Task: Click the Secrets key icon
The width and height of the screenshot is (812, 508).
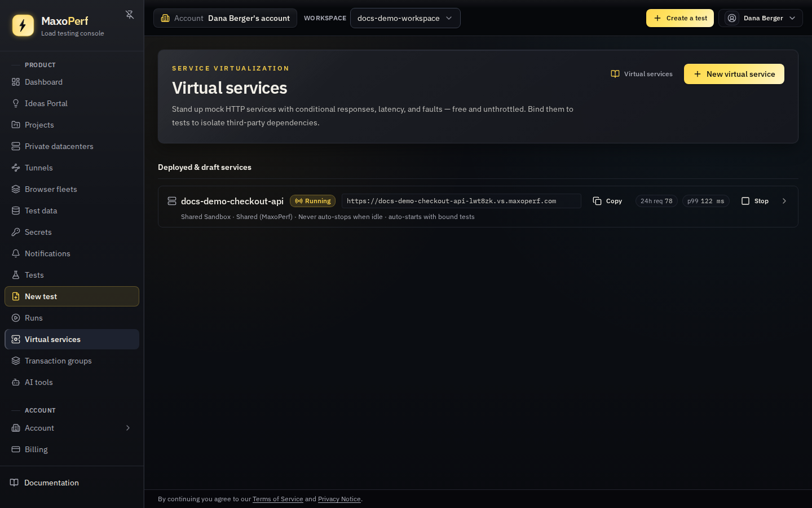Action: pos(16,232)
